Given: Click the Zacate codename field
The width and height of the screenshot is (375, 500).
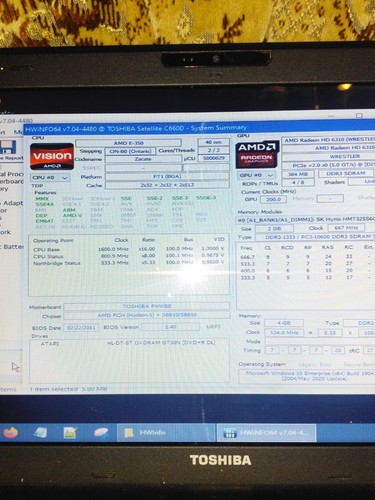Looking at the screenshot, I should point(143,159).
